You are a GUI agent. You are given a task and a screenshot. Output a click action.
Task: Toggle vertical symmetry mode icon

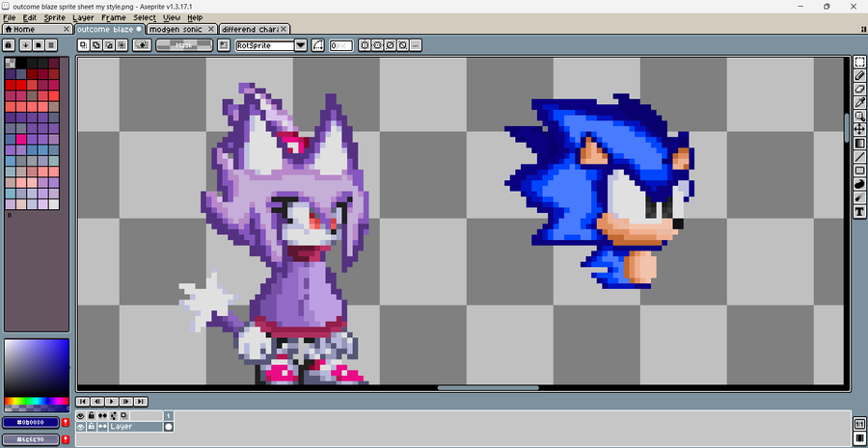[377, 45]
